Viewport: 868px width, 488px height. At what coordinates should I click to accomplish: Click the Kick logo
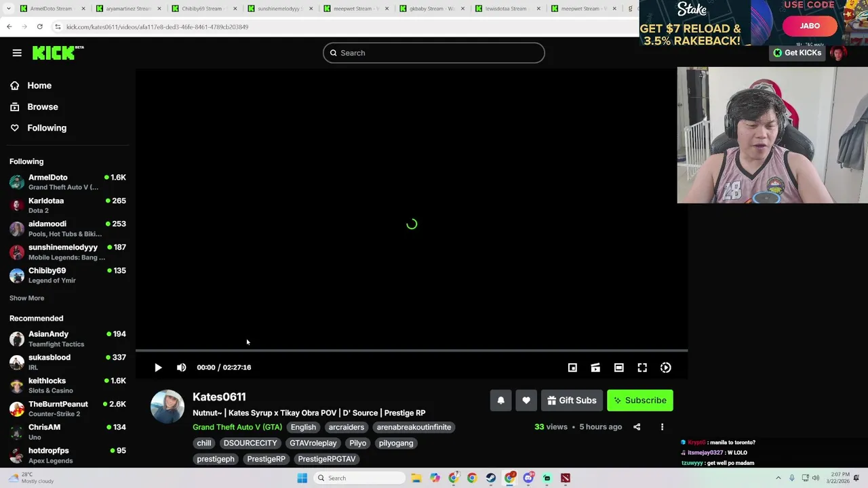pyautogui.click(x=58, y=53)
